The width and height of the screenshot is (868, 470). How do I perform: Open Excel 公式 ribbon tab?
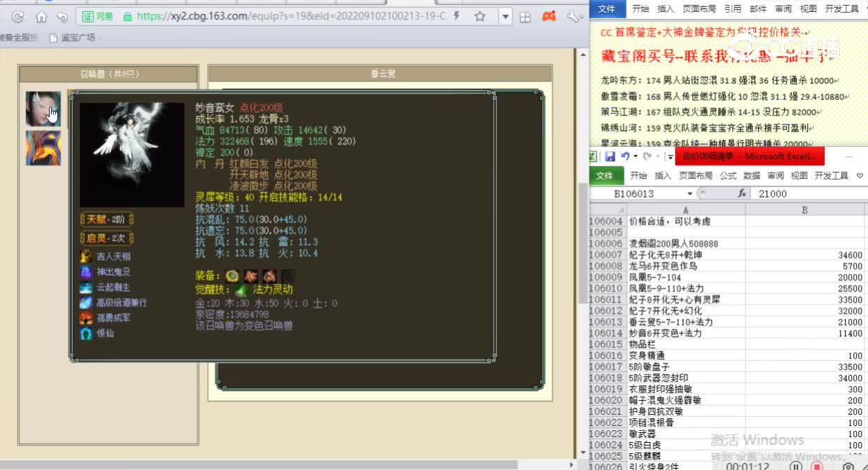728,176
